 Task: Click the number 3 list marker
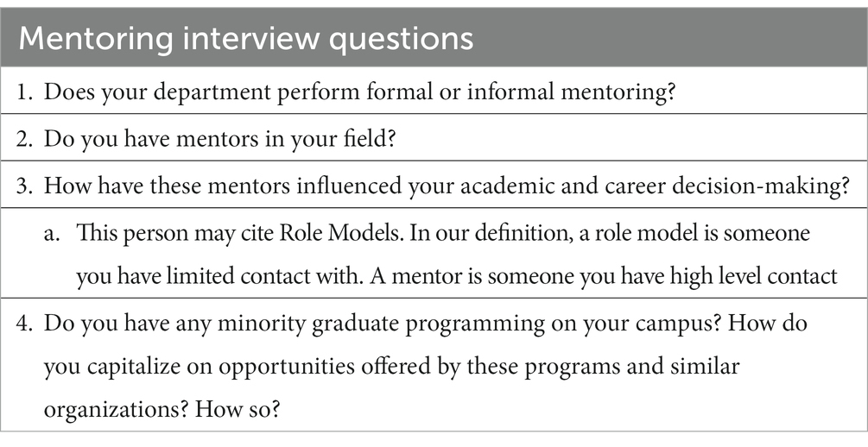coord(25,186)
